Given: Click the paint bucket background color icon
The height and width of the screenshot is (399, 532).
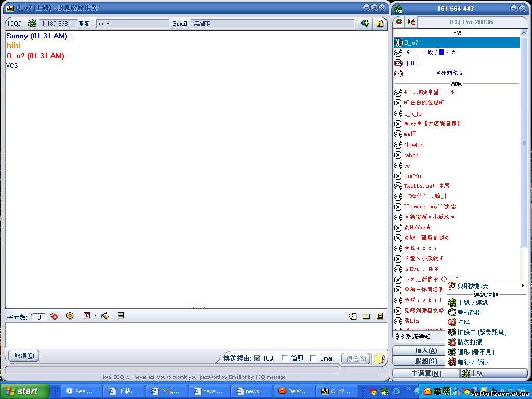Looking at the screenshot, I should tap(105, 315).
